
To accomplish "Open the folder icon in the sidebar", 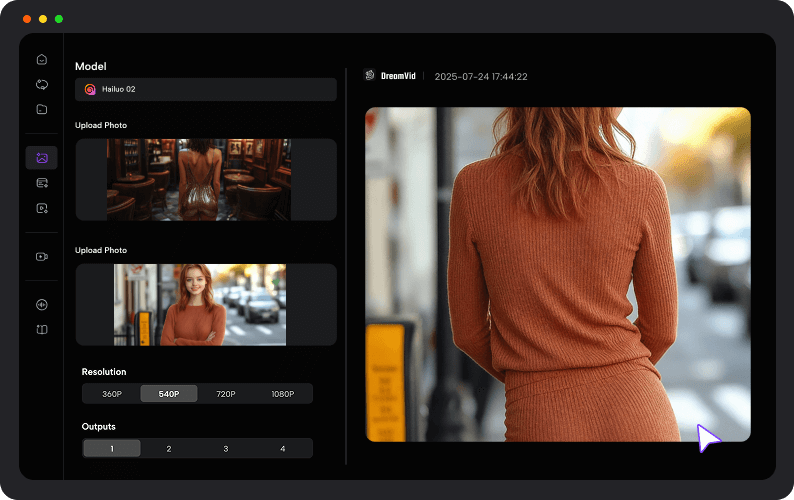I will (x=41, y=109).
